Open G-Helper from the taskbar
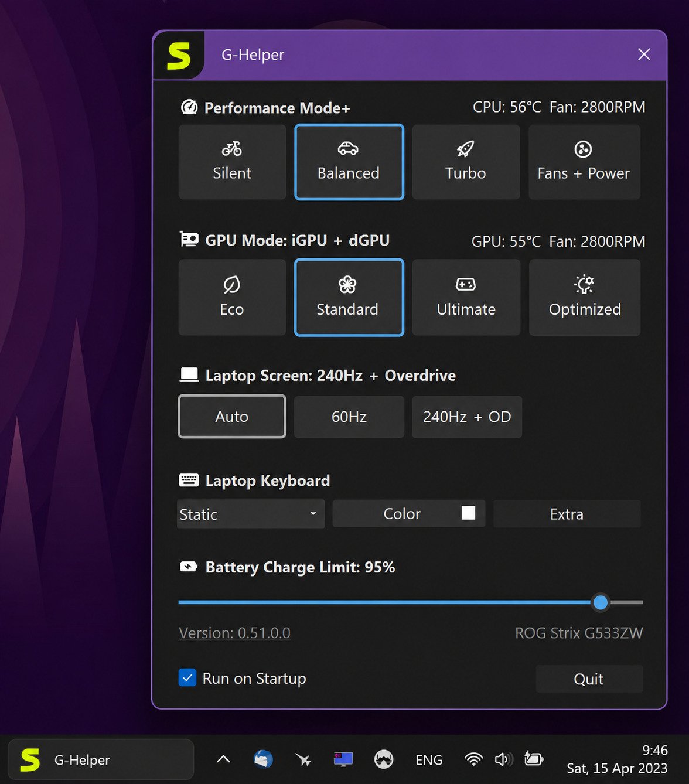Image resolution: width=689 pixels, height=784 pixels. tap(101, 759)
